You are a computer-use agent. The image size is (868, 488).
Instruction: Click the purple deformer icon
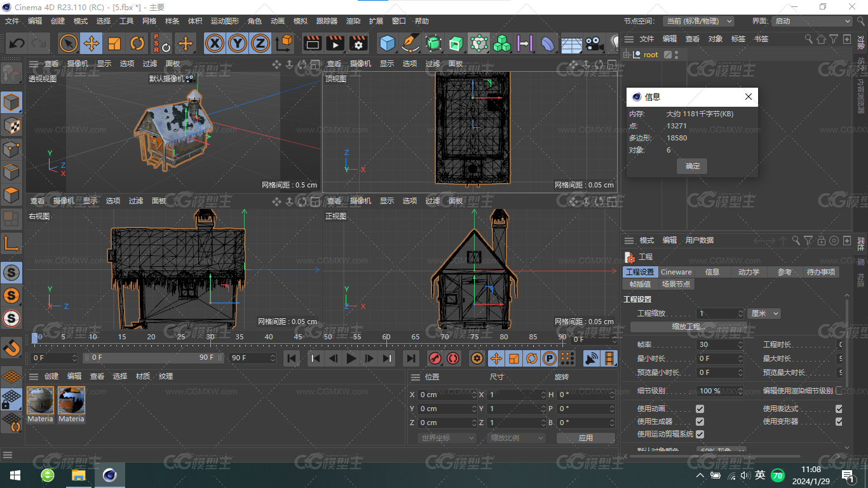tap(547, 43)
